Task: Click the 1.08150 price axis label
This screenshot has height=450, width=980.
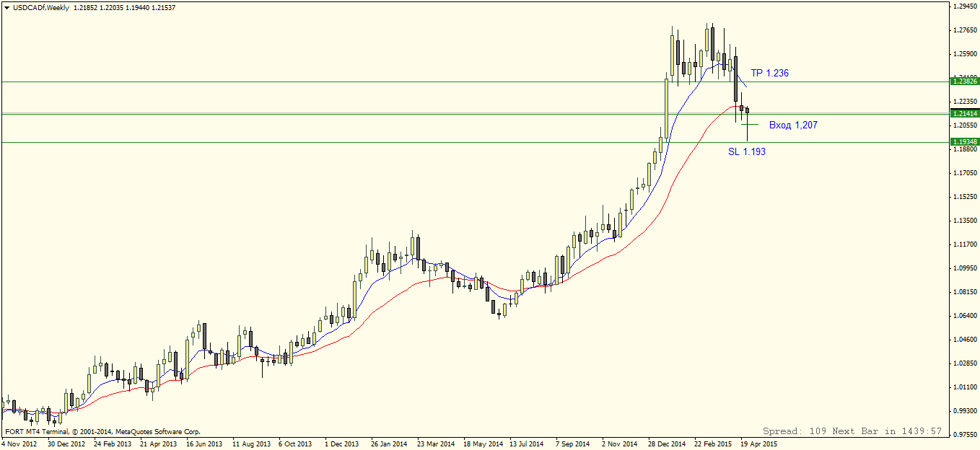Action: pyautogui.click(x=966, y=292)
